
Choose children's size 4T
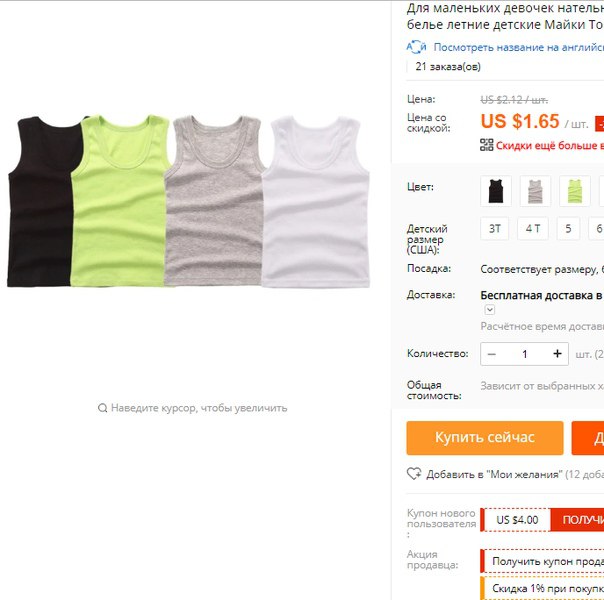tap(533, 228)
